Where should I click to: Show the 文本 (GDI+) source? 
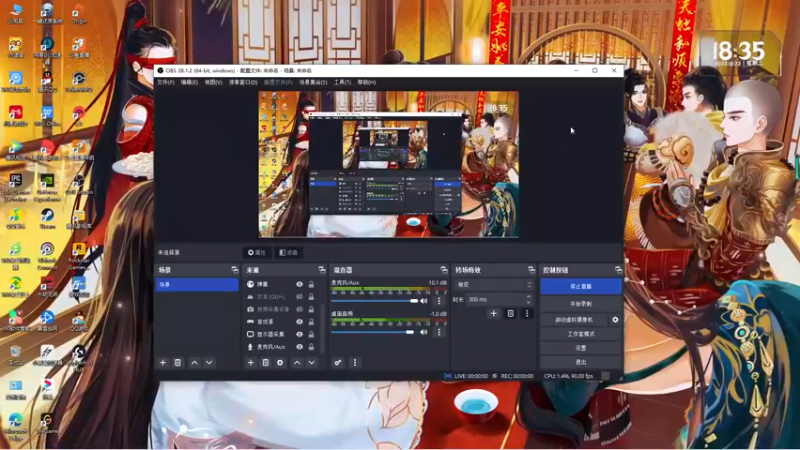(x=299, y=297)
